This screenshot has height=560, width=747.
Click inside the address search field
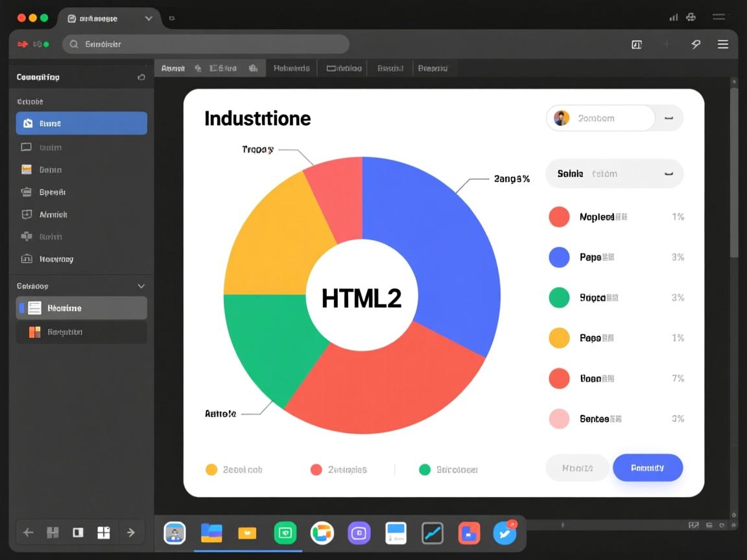click(x=206, y=44)
